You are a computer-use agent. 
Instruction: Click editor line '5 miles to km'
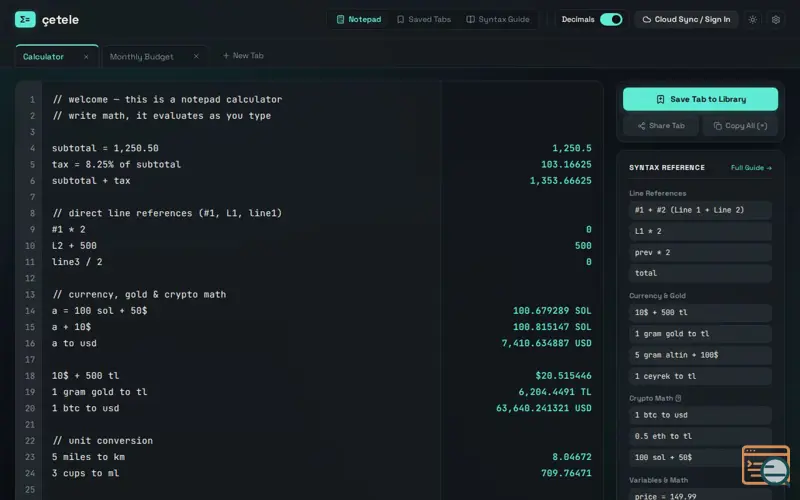point(88,457)
